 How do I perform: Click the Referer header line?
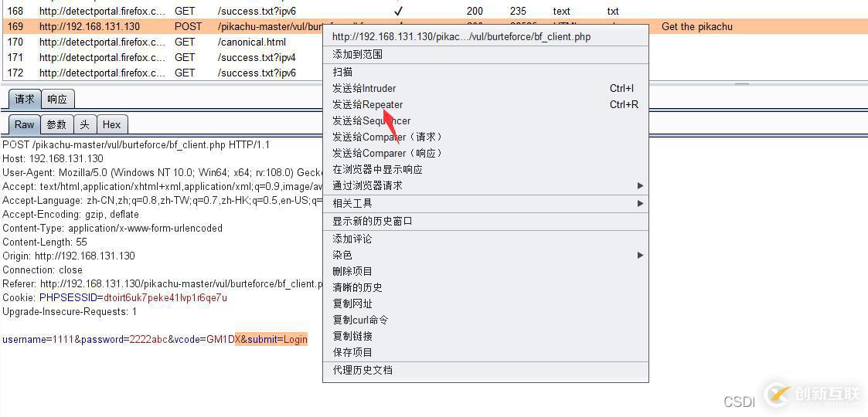pos(162,283)
